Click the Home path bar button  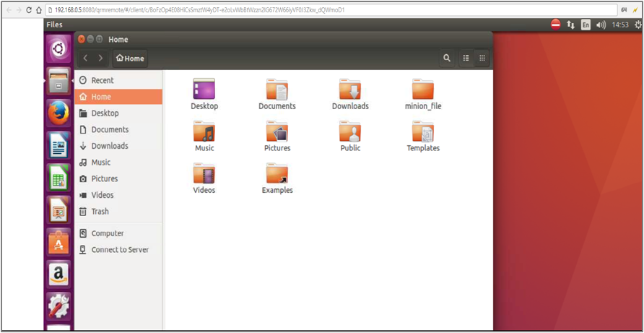[x=130, y=59]
